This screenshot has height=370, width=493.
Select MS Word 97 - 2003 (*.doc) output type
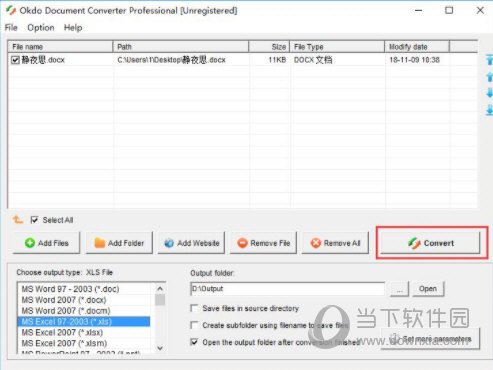(85, 289)
